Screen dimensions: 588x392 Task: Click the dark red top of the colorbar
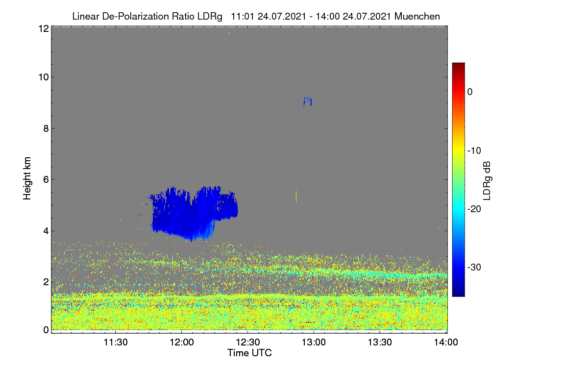tap(458, 67)
